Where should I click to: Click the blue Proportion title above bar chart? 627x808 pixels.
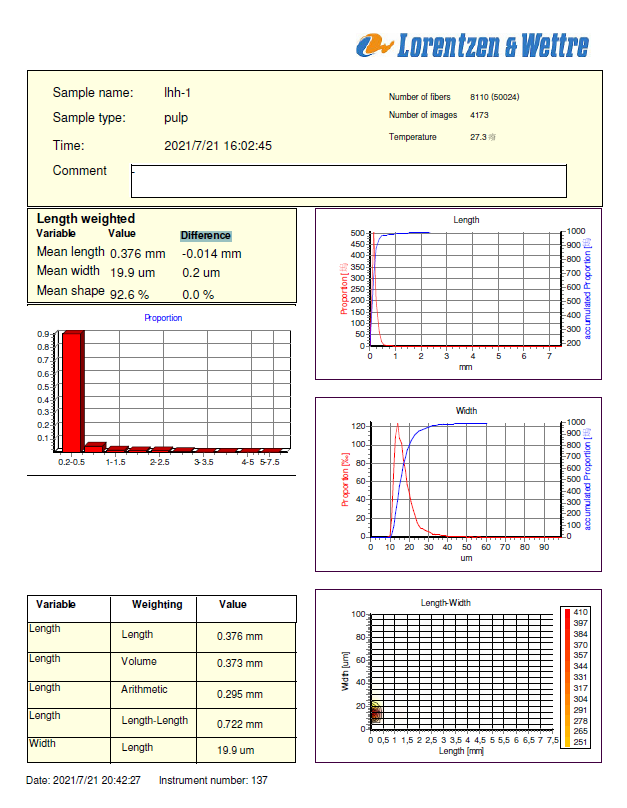(163, 318)
